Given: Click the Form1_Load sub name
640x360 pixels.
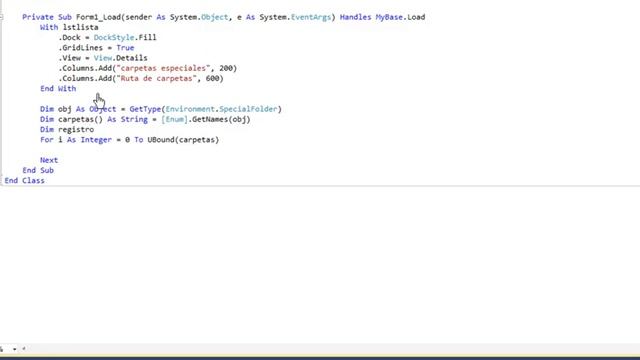Looking at the screenshot, I should coord(98,17).
